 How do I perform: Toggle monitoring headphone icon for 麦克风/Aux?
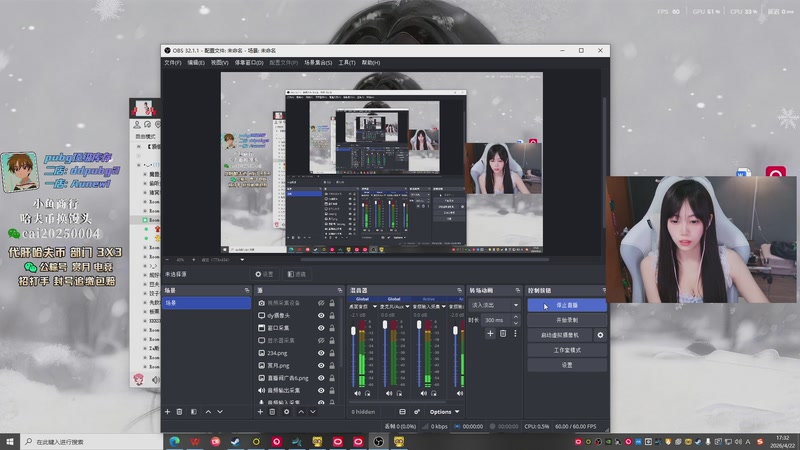click(399, 393)
